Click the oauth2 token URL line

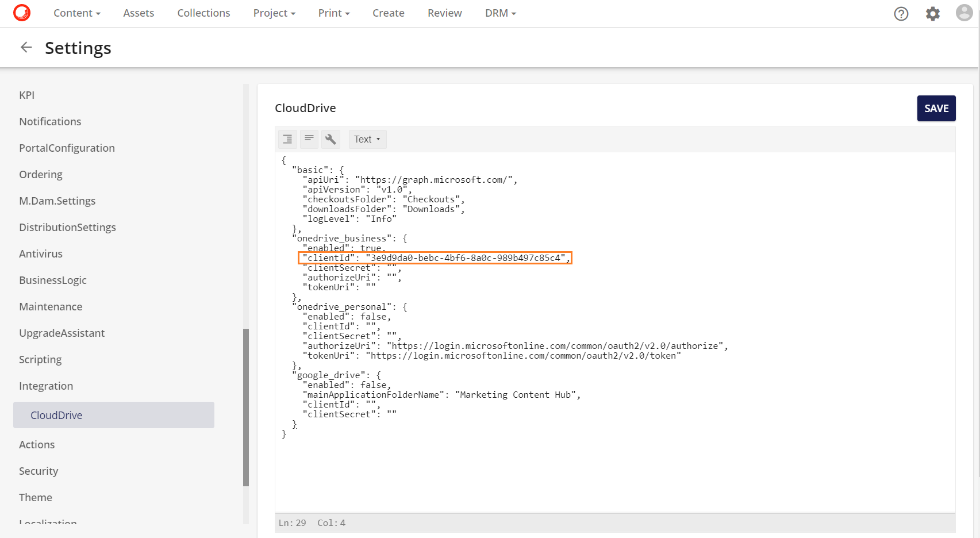coord(491,356)
